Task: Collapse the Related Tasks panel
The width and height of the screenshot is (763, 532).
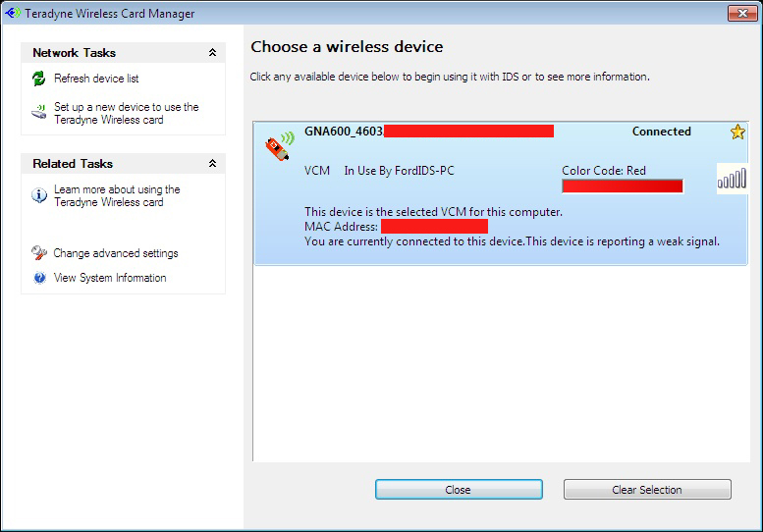Action: [x=213, y=163]
